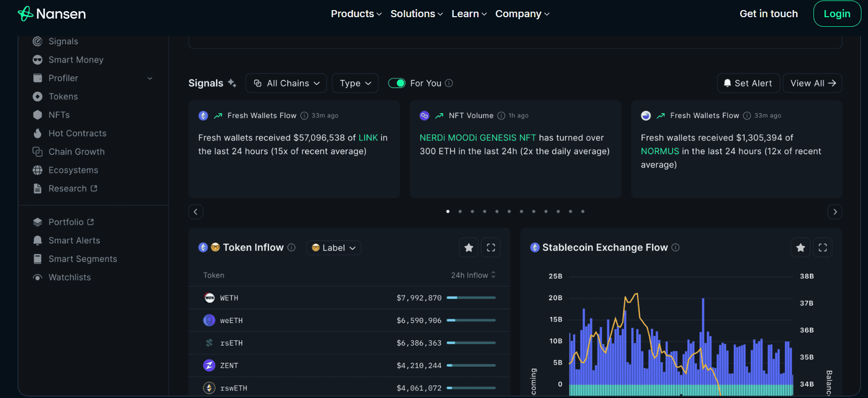Show info tooltip next to For You

(x=449, y=83)
